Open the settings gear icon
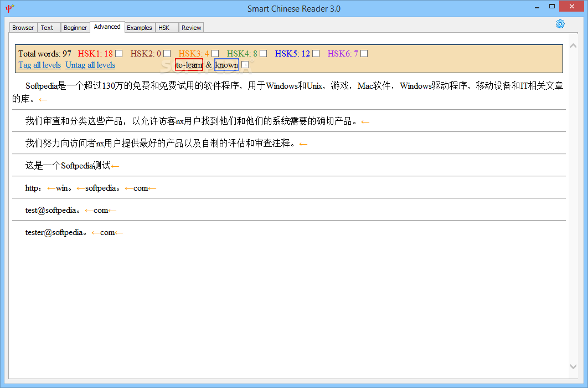Viewport: 588px width, 388px height. pyautogui.click(x=560, y=24)
